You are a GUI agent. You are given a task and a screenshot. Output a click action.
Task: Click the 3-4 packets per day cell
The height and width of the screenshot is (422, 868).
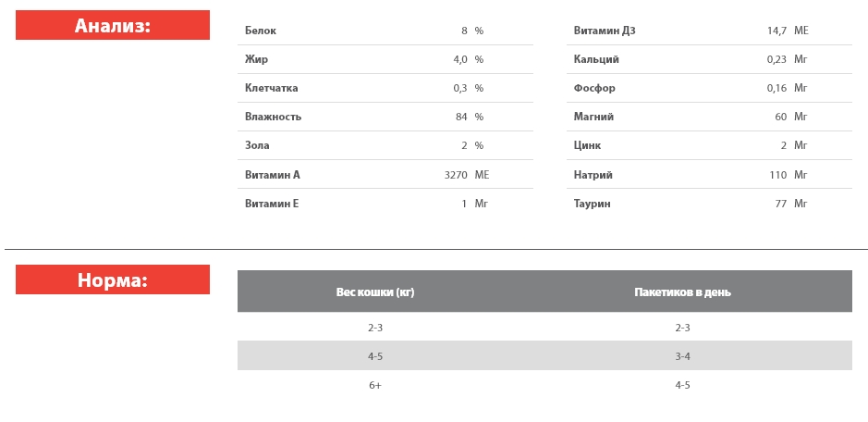click(x=682, y=356)
